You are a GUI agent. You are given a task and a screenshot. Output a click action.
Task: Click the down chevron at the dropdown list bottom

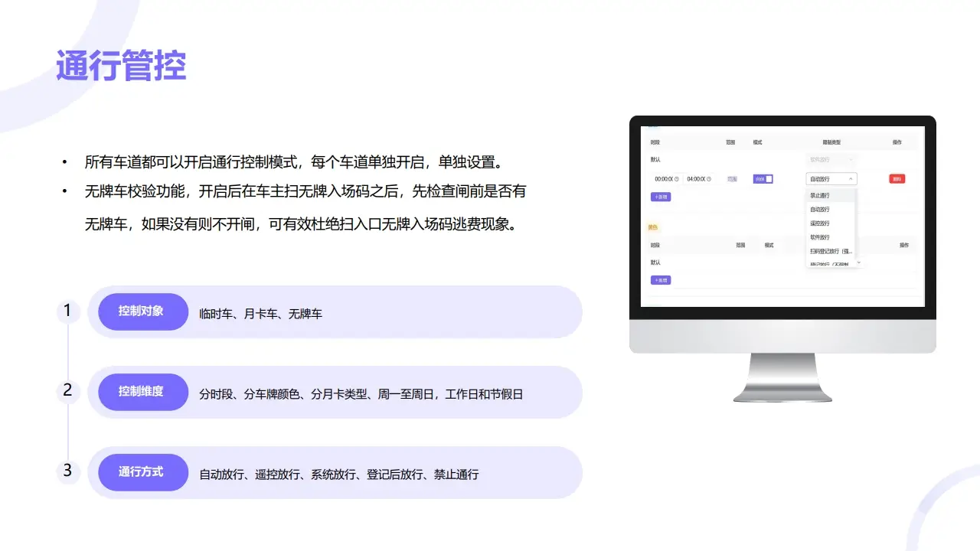click(859, 262)
